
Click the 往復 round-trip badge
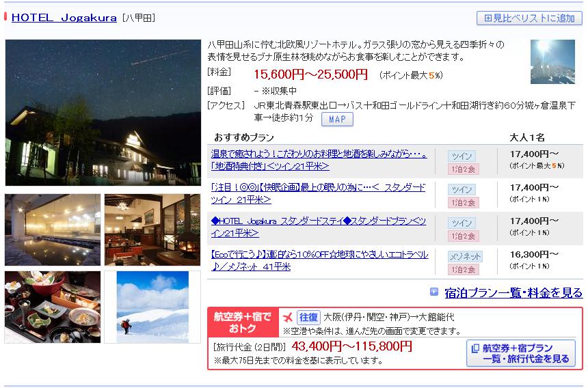308,317
